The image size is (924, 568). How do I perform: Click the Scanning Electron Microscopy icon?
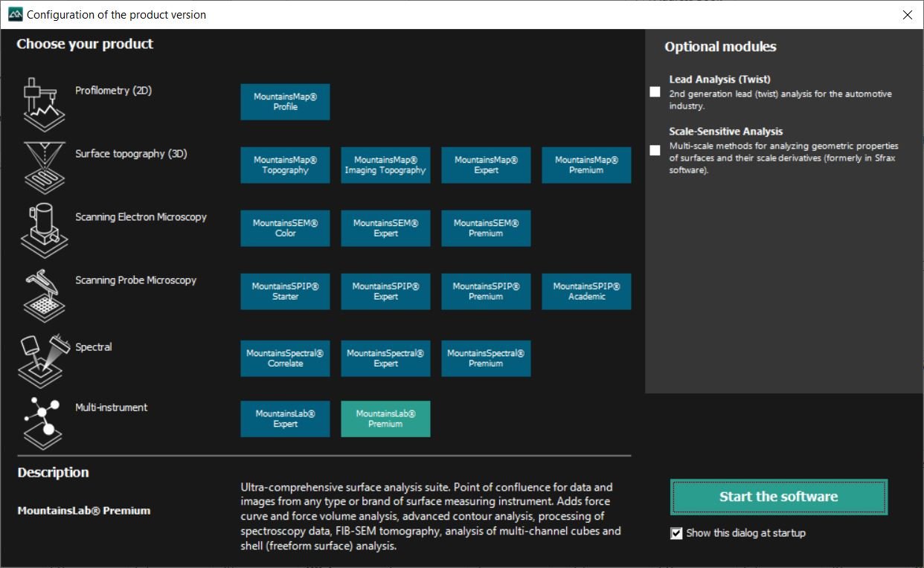tap(44, 230)
